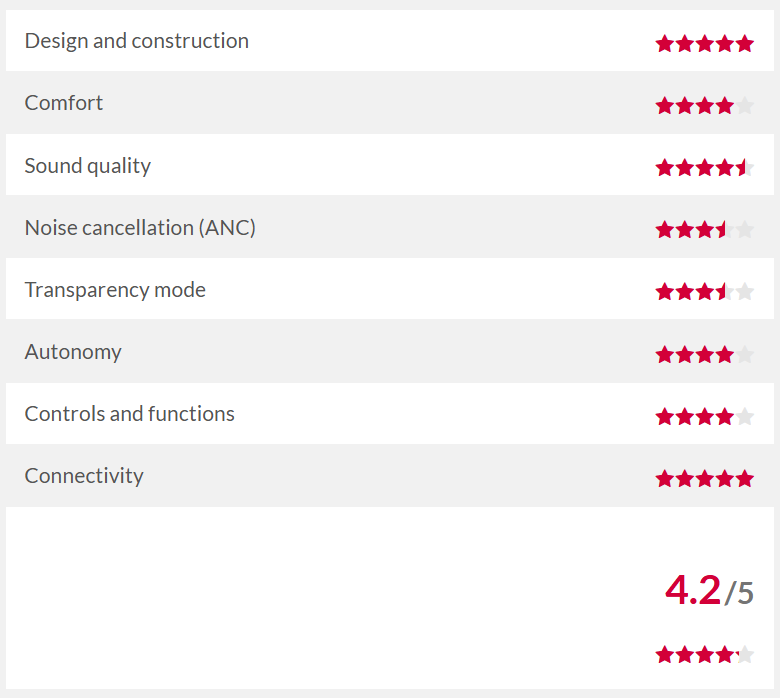This screenshot has height=698, width=780.
Task: Click the Transparency mode label
Action: click(x=115, y=290)
